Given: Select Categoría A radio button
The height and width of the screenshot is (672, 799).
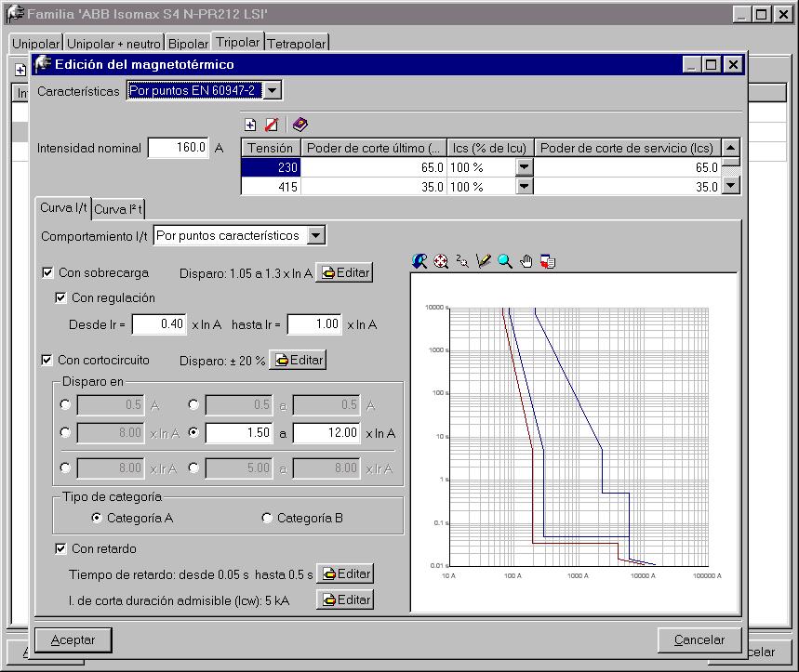Looking at the screenshot, I should 97,519.
